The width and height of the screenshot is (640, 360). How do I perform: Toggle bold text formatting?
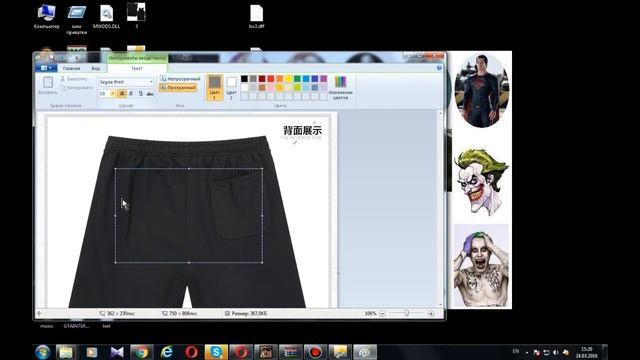click(122, 93)
